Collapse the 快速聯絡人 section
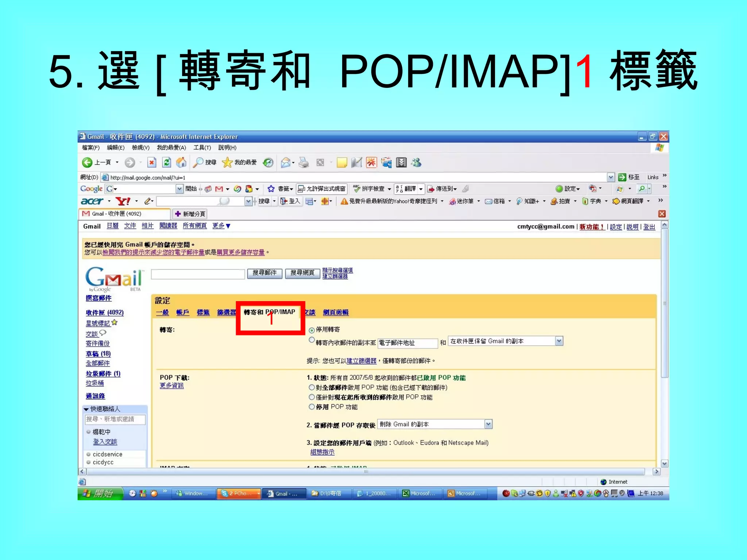 pyautogui.click(x=86, y=409)
